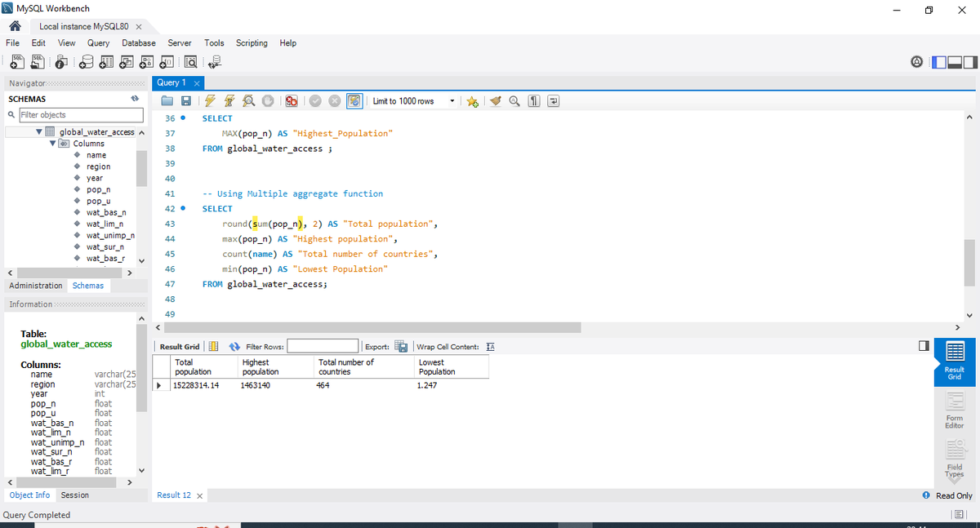Switch to the Administration tab
Screen dimensions: 980x528
pyautogui.click(x=36, y=286)
